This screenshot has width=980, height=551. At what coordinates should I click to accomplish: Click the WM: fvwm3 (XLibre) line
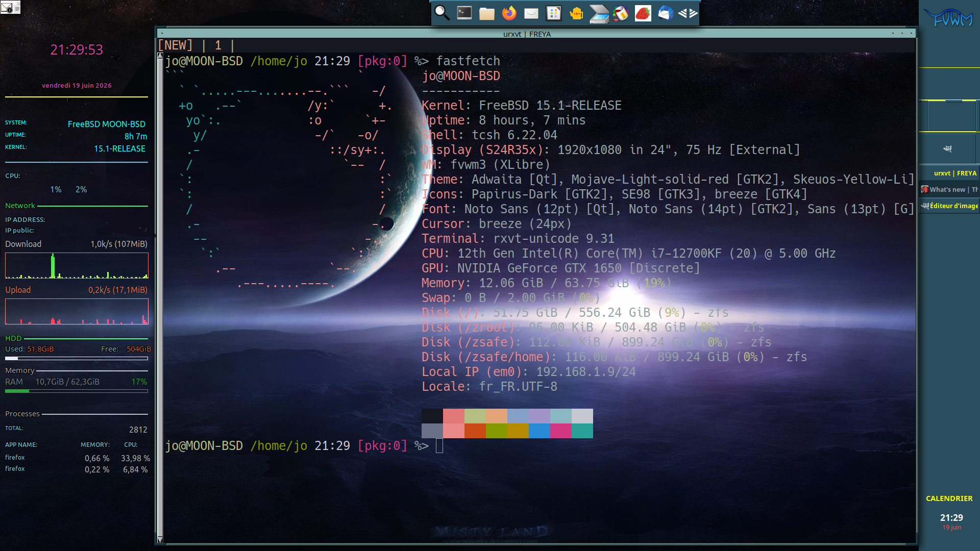click(x=486, y=165)
